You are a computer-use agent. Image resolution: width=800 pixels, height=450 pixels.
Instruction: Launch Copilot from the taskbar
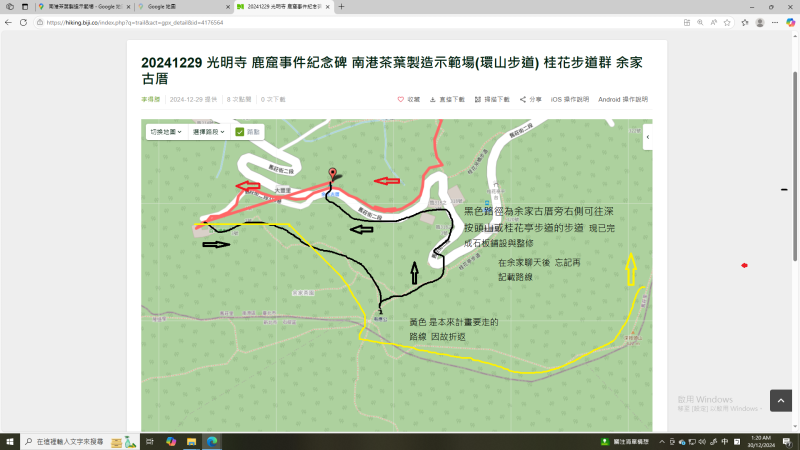click(171, 441)
